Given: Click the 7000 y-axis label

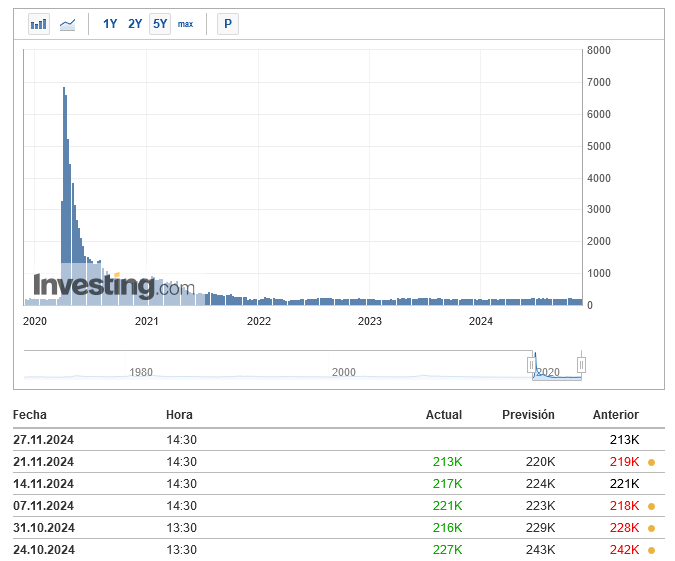Looking at the screenshot, I should coord(599,82).
